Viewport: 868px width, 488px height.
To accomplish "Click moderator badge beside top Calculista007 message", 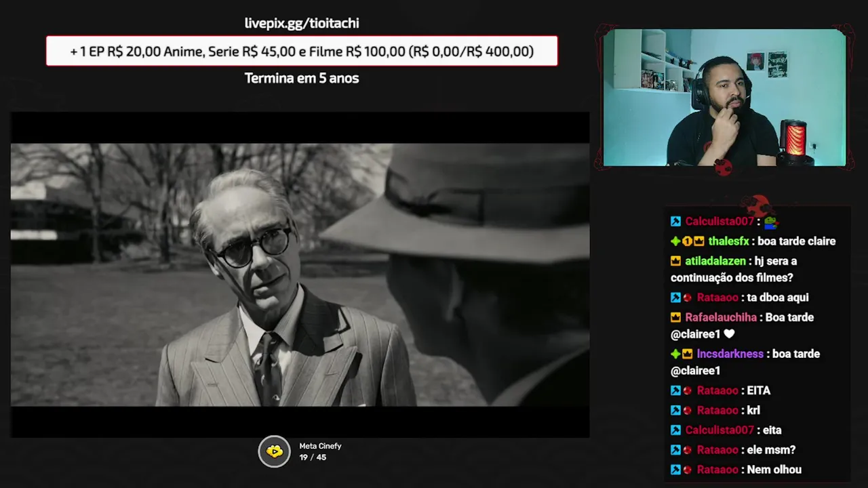I will click(x=675, y=222).
